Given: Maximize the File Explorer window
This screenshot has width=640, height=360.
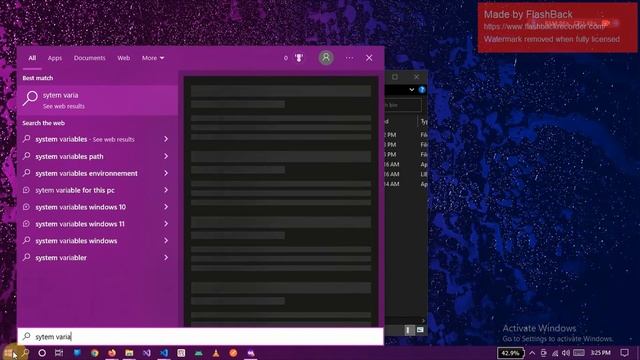Looking at the screenshot, I should point(395,77).
